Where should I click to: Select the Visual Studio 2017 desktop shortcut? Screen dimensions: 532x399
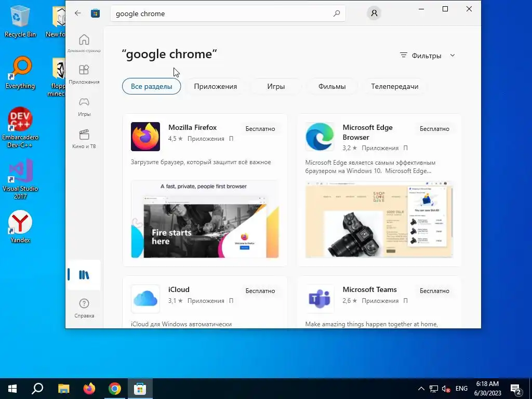click(x=20, y=179)
